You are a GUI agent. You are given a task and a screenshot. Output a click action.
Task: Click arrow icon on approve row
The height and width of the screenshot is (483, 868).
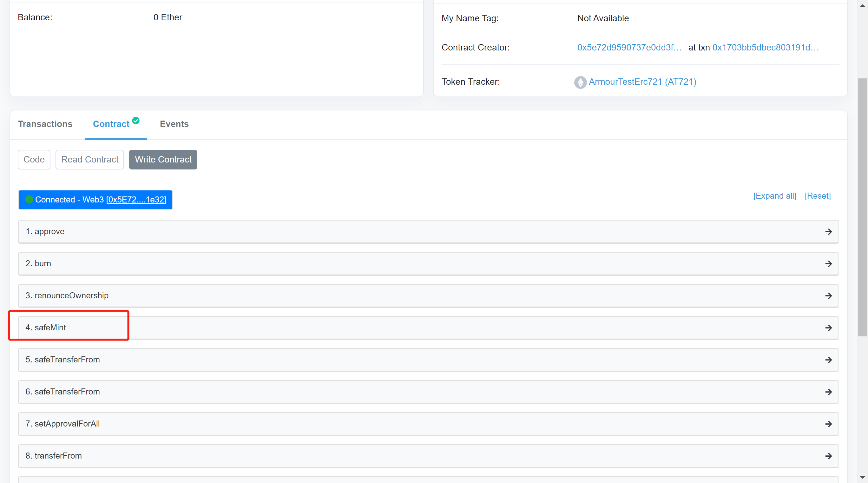tap(828, 232)
